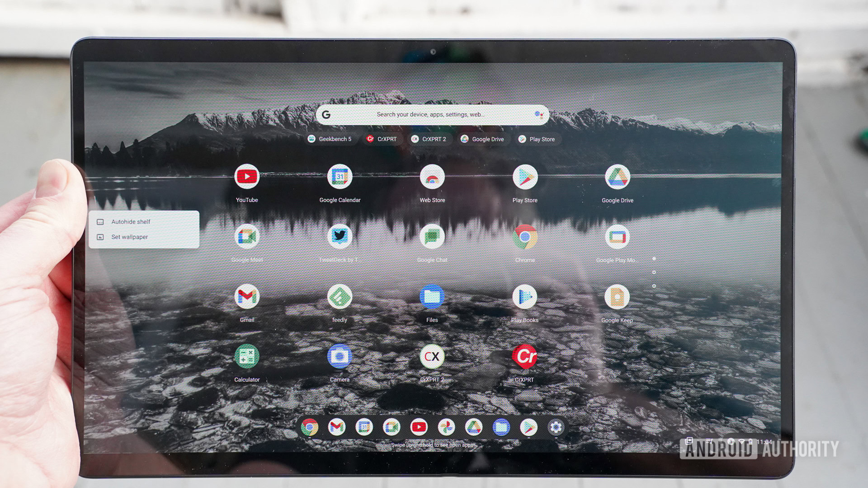868x488 pixels.
Task: Launch CrXPRT 2 benchmark
Action: point(432,357)
